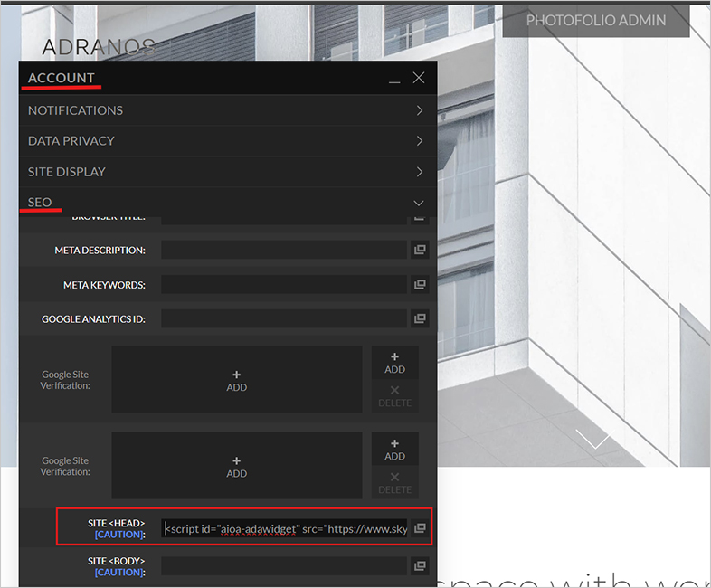The width and height of the screenshot is (711, 588).
Task: Open Photofolio Admin menu
Action: click(596, 21)
